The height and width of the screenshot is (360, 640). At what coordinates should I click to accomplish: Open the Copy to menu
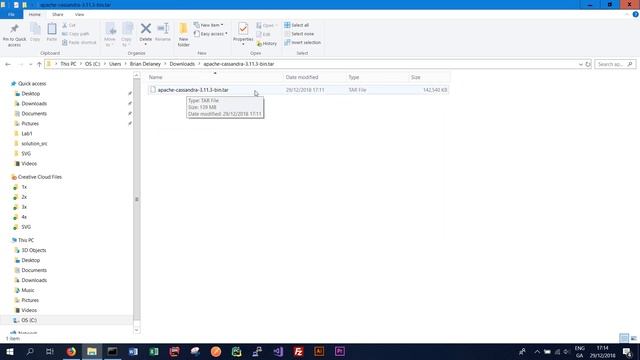coord(127,34)
